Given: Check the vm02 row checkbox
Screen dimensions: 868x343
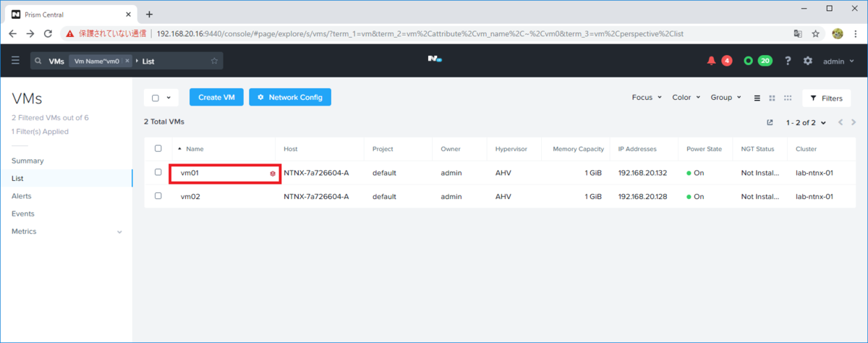Looking at the screenshot, I should 158,196.
